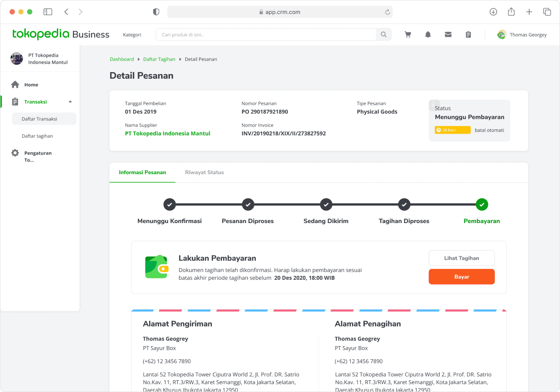560x392 pixels.
Task: Click the Transaksi clipboard icon in sidebar
Action: pos(15,102)
